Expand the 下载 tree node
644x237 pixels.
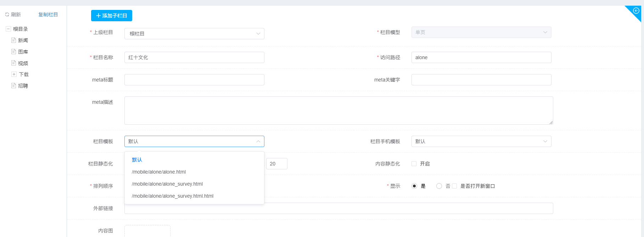[14, 74]
